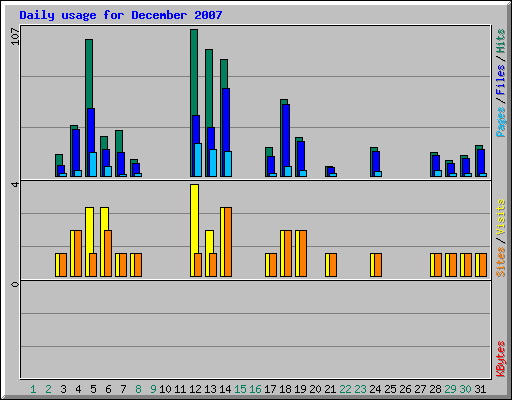Click the cyan "Pages" legend label
The width and height of the screenshot is (512, 400).
click(500, 122)
